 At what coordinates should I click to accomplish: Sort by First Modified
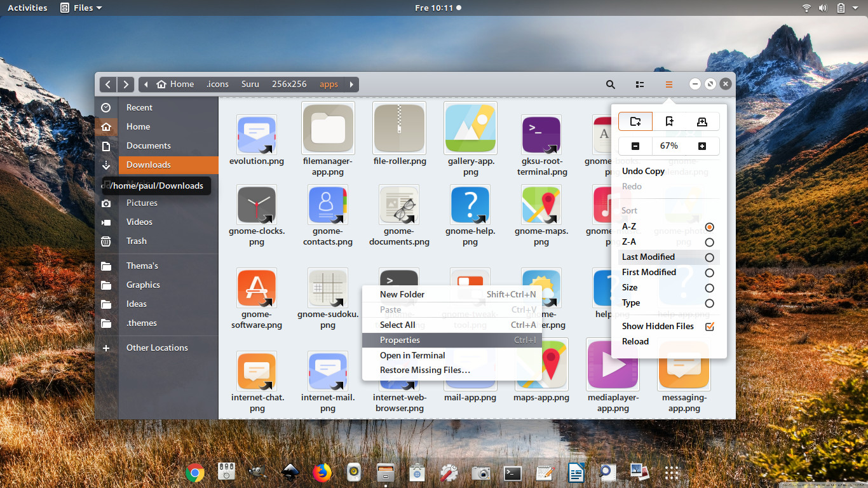click(x=668, y=273)
